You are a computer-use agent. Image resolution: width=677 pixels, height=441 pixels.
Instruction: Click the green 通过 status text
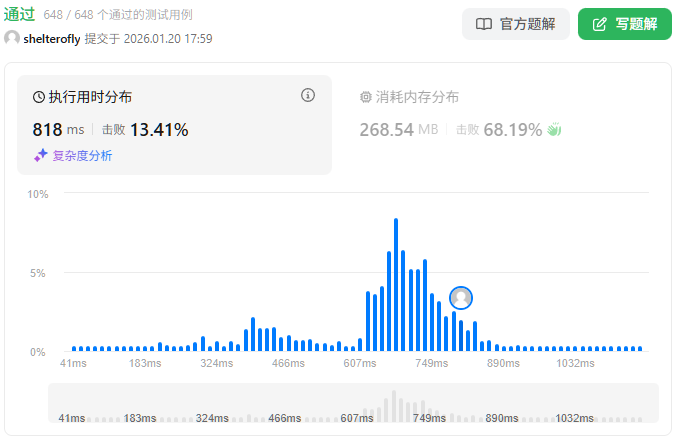(x=20, y=14)
